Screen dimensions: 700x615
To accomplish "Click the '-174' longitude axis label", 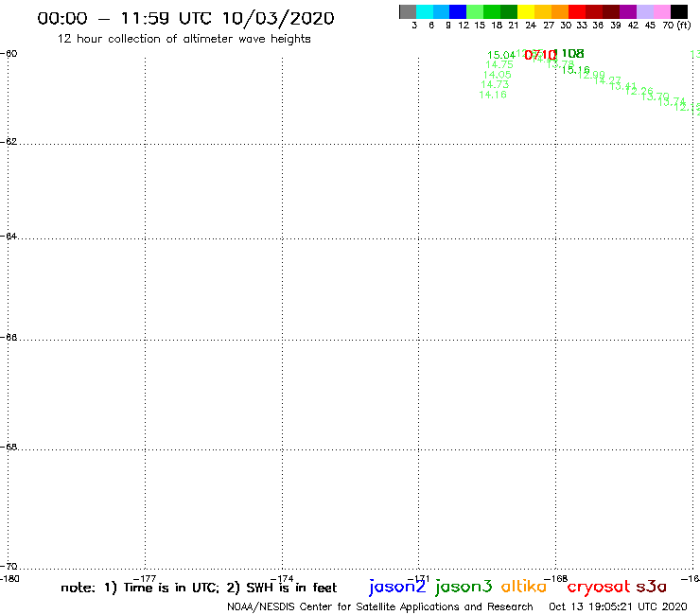I will [282, 579].
